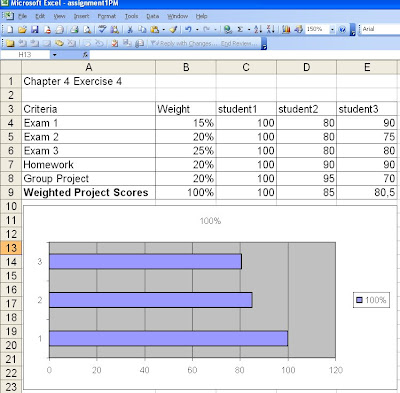
Task: Click the AutoSum sigma icon
Action: pyautogui.click(x=240, y=30)
